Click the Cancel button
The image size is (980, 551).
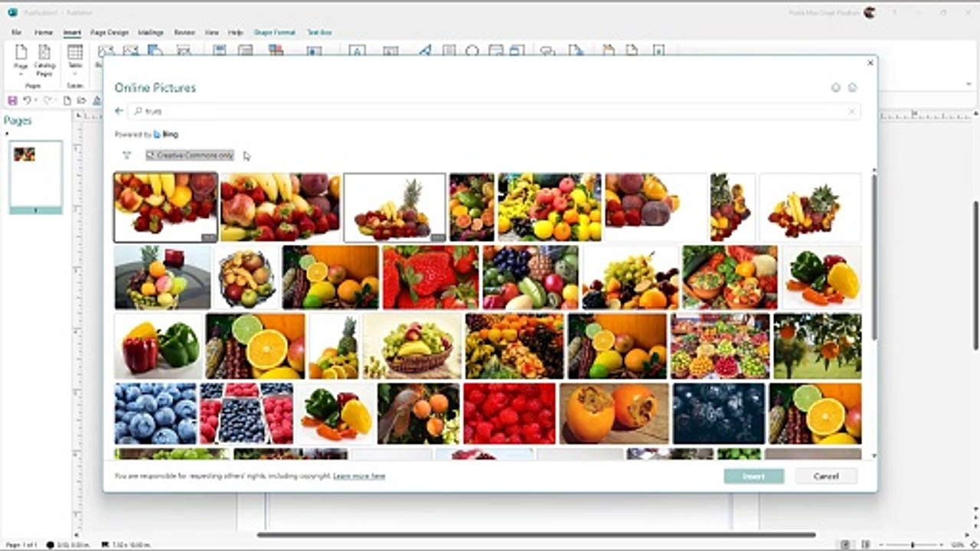826,476
